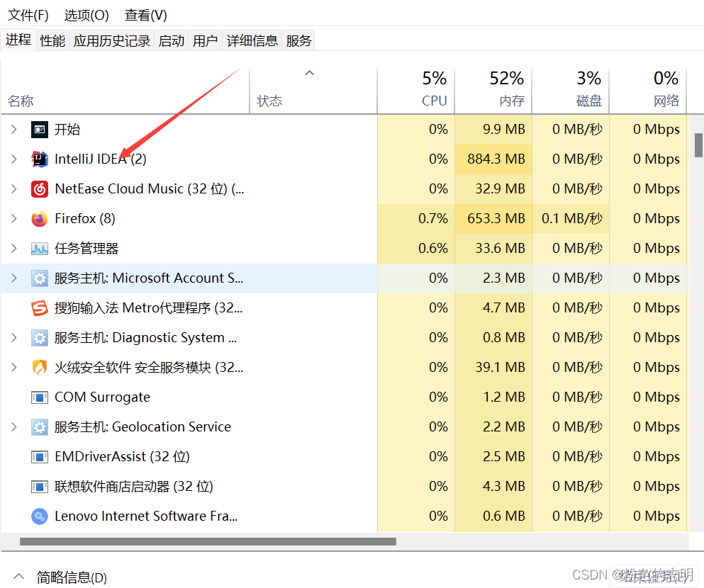Sort by the CPU column header
The width and height of the screenshot is (704, 588).
point(415,91)
